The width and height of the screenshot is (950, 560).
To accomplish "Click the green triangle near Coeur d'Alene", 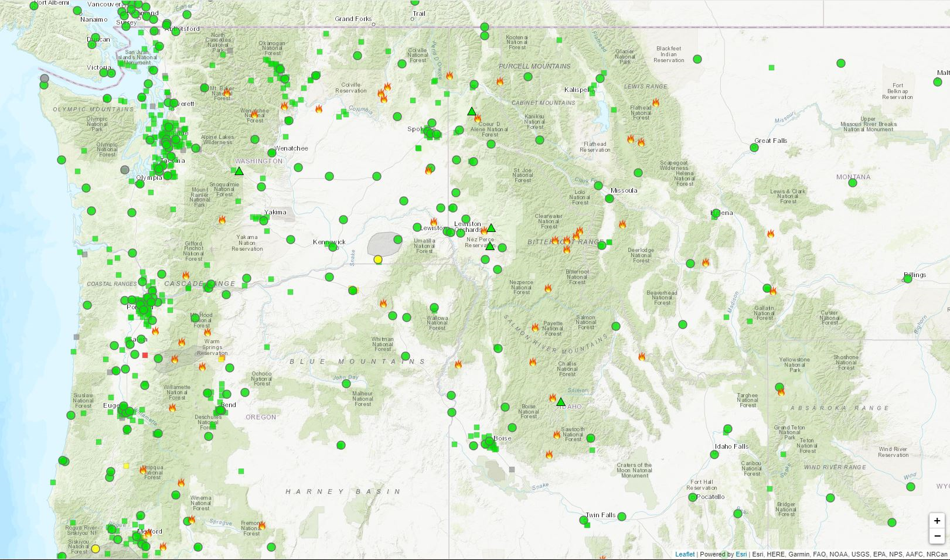I will point(471,110).
